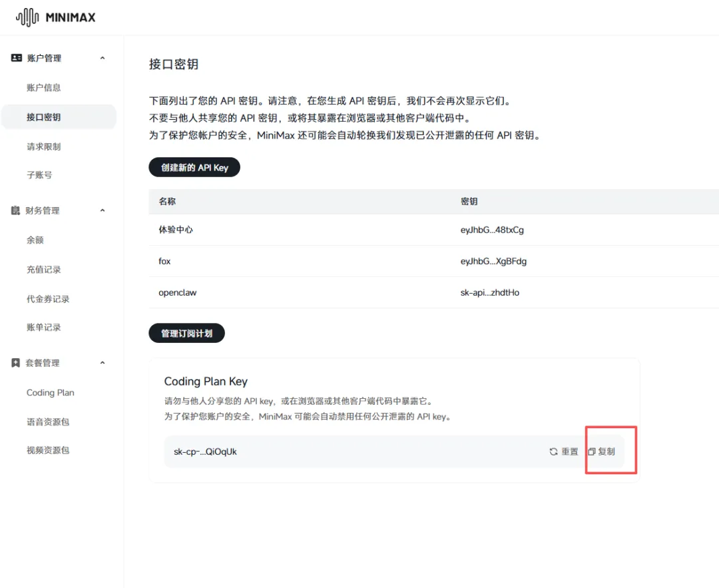Collapse the 财务管理 section chevron
Image resolution: width=719 pixels, height=588 pixels.
pyautogui.click(x=103, y=210)
